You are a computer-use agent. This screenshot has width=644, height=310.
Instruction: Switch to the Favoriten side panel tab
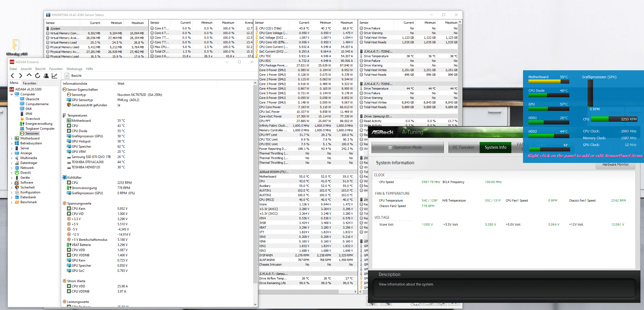click(x=29, y=83)
